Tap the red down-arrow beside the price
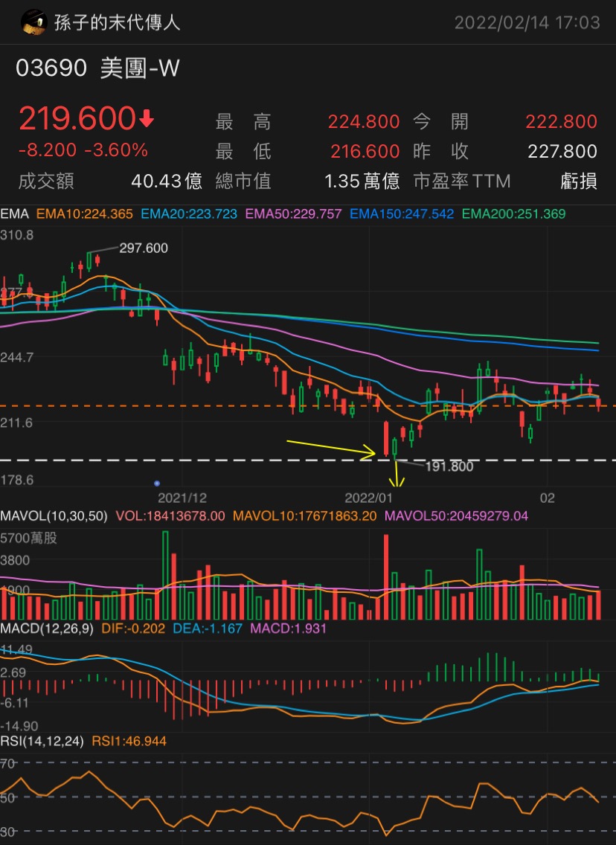Screen dimensions: 616x845 [x=147, y=118]
